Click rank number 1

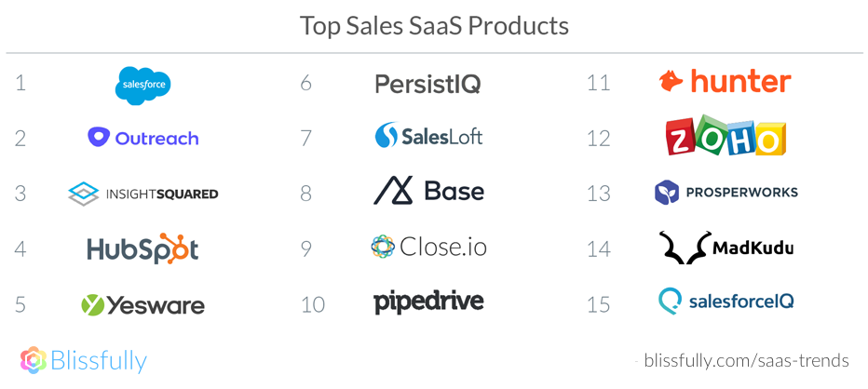point(20,84)
